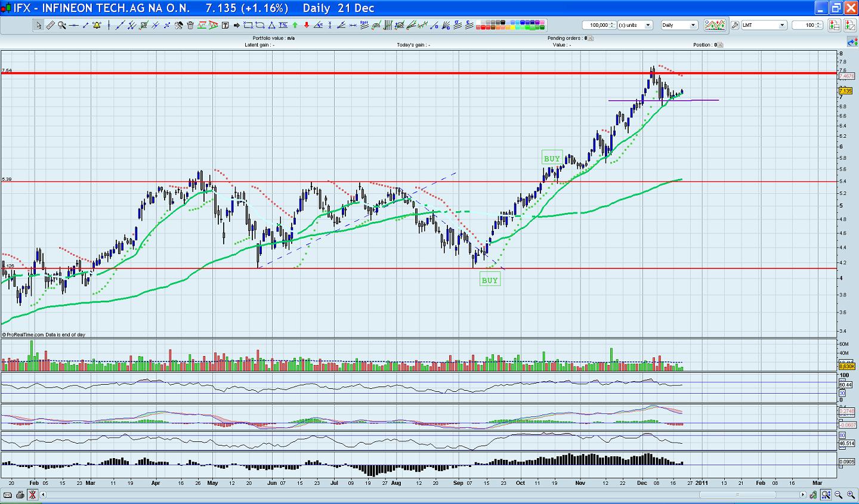Image resolution: width=859 pixels, height=504 pixels.
Task: Select the black arrow drawing tool
Action: click(x=236, y=25)
